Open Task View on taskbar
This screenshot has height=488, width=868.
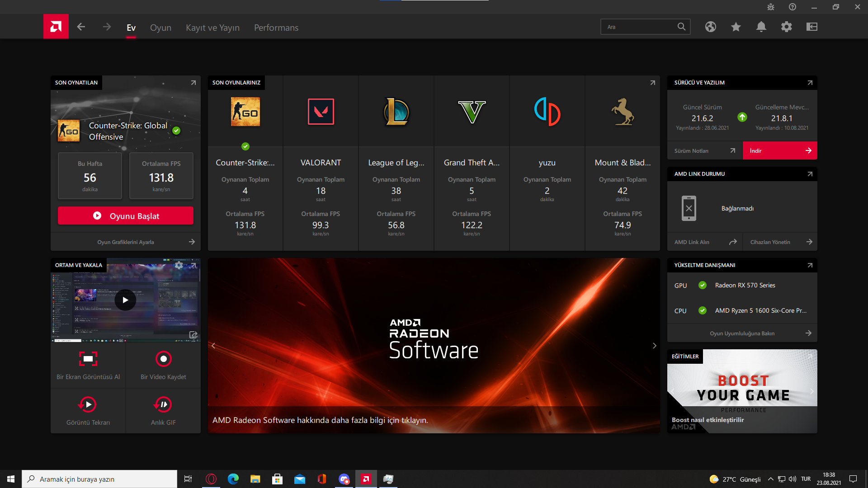coord(188,479)
